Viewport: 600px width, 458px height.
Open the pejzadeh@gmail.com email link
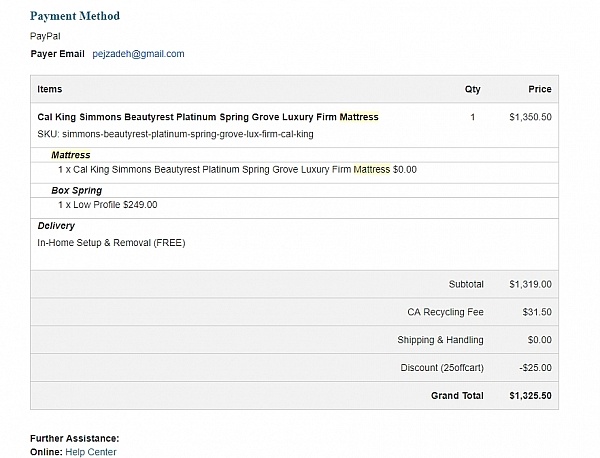(138, 54)
